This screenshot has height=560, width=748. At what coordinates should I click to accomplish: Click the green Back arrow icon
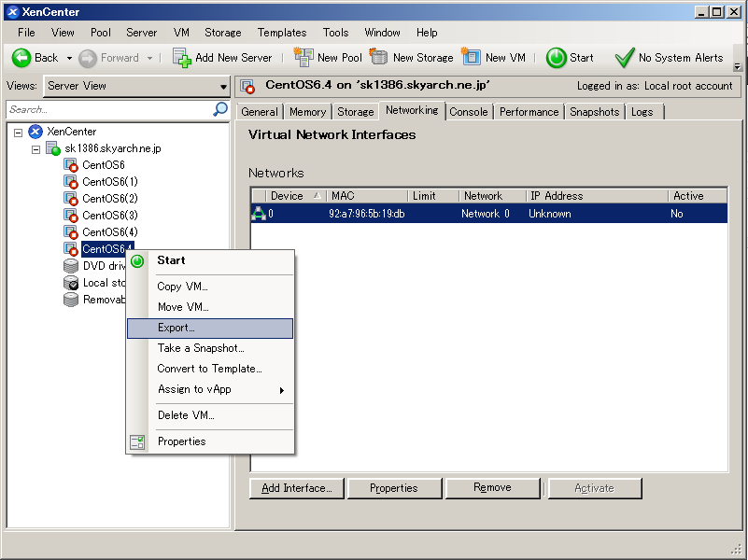pyautogui.click(x=21, y=58)
